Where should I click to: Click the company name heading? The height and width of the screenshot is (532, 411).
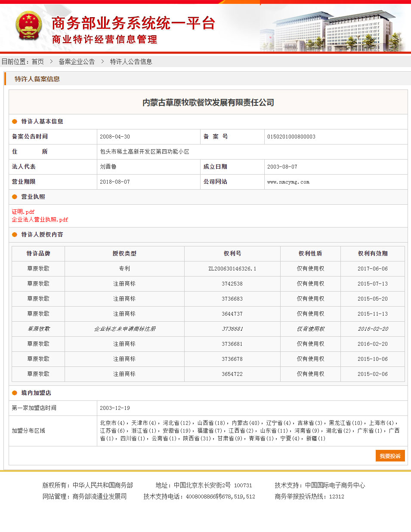208,102
